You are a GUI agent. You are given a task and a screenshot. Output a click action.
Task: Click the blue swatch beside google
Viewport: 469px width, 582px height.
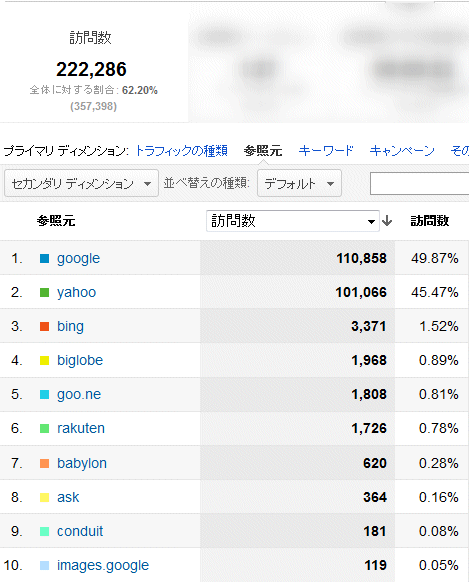[x=45, y=258]
